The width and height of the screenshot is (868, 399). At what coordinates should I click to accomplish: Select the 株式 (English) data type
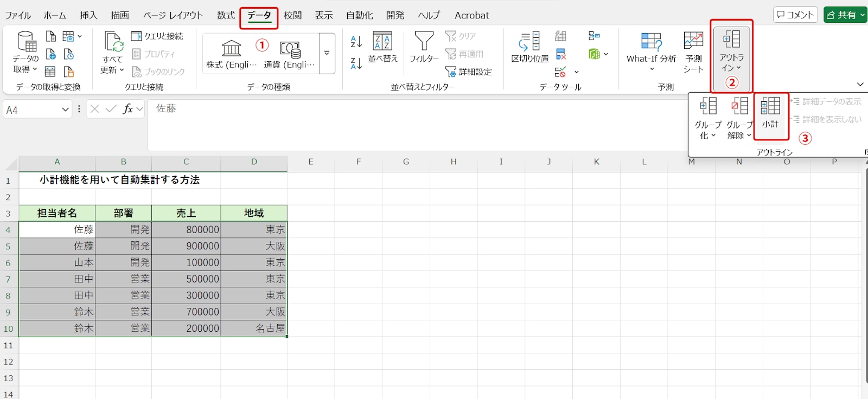232,54
